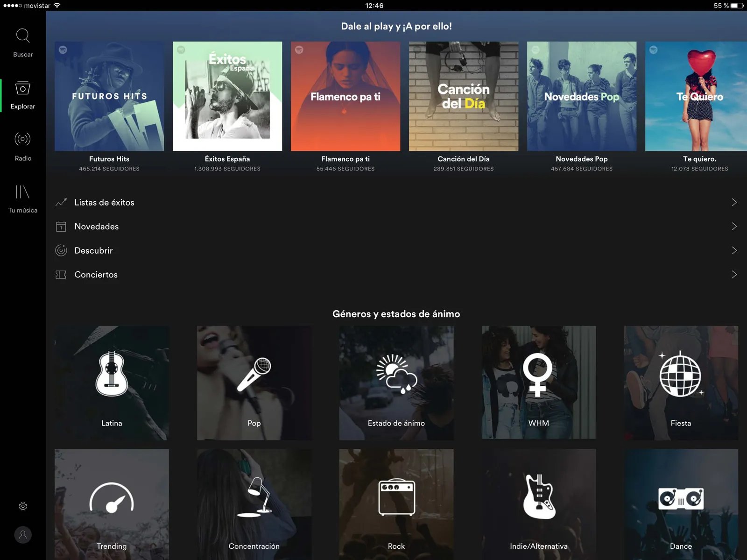Open the Listas de éxitos row label
747x560 pixels.
pos(104,202)
